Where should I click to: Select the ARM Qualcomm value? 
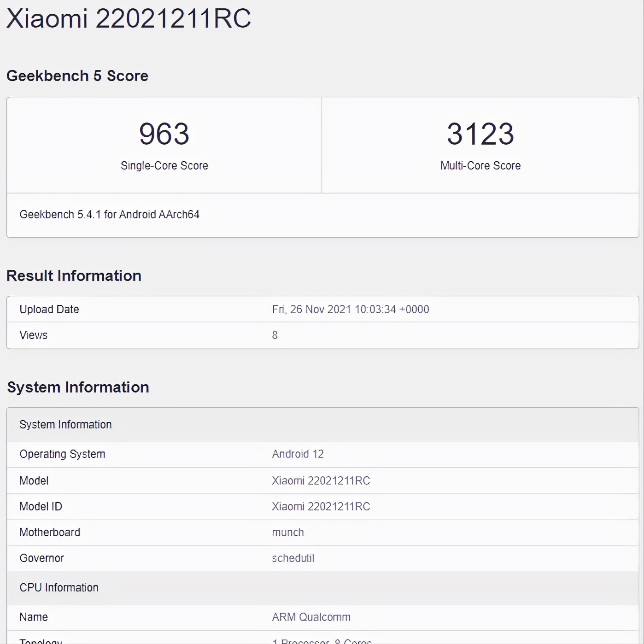(x=311, y=617)
